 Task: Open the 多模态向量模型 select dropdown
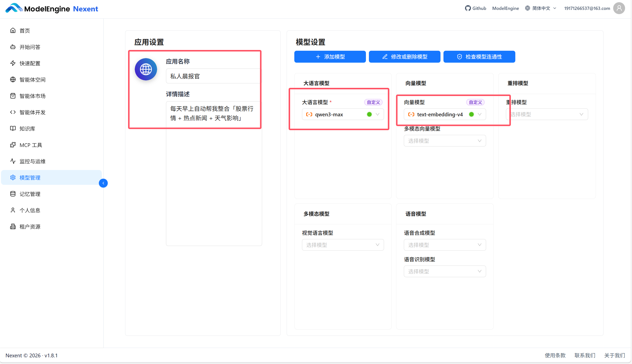coord(445,141)
